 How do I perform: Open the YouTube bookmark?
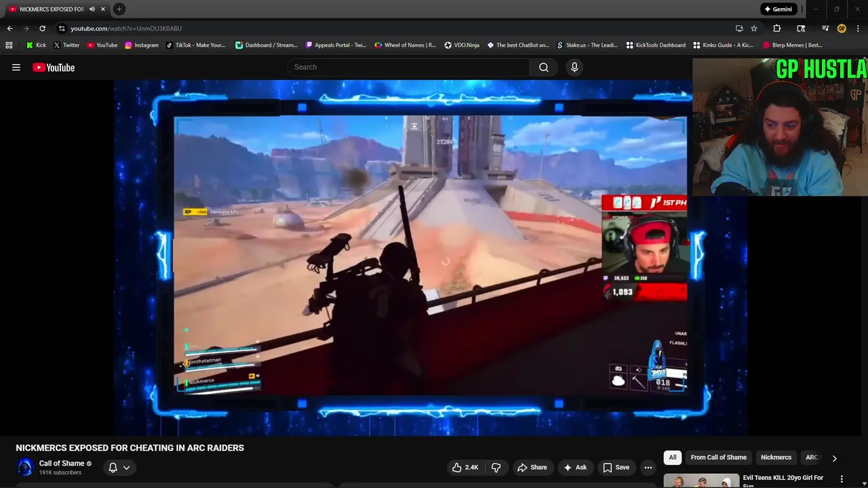(x=102, y=45)
